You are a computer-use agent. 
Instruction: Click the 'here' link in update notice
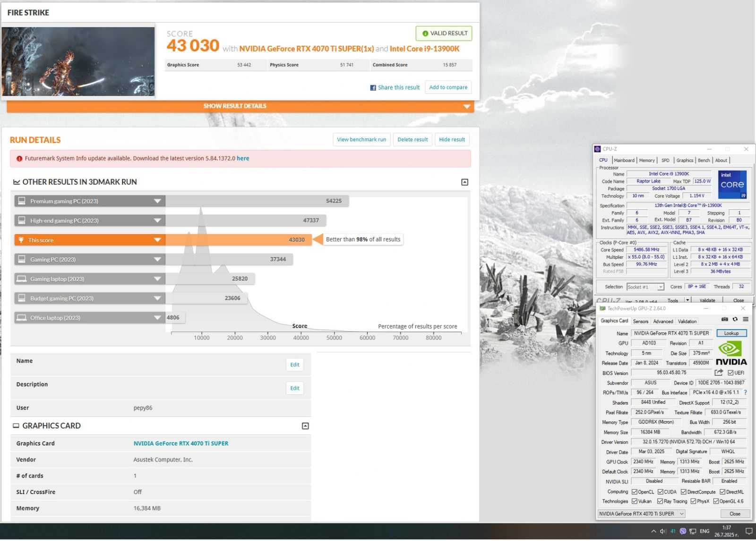click(243, 159)
